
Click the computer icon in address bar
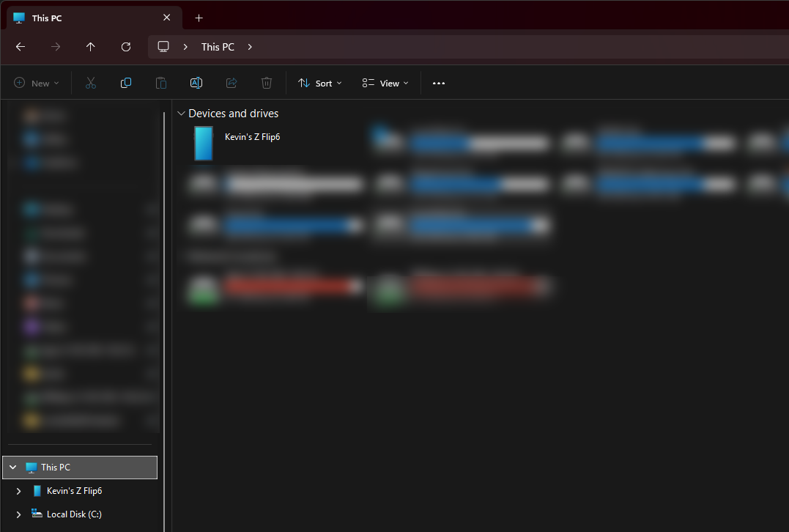(x=163, y=47)
